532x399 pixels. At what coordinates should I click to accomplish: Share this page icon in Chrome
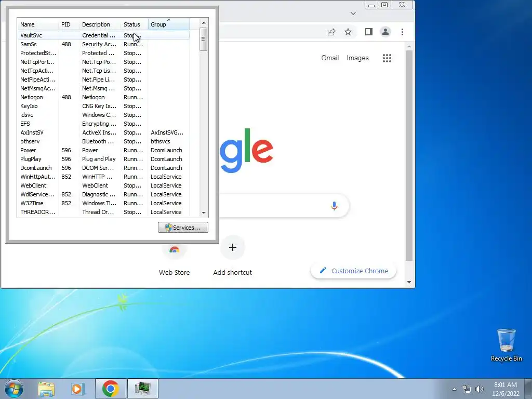point(331,32)
